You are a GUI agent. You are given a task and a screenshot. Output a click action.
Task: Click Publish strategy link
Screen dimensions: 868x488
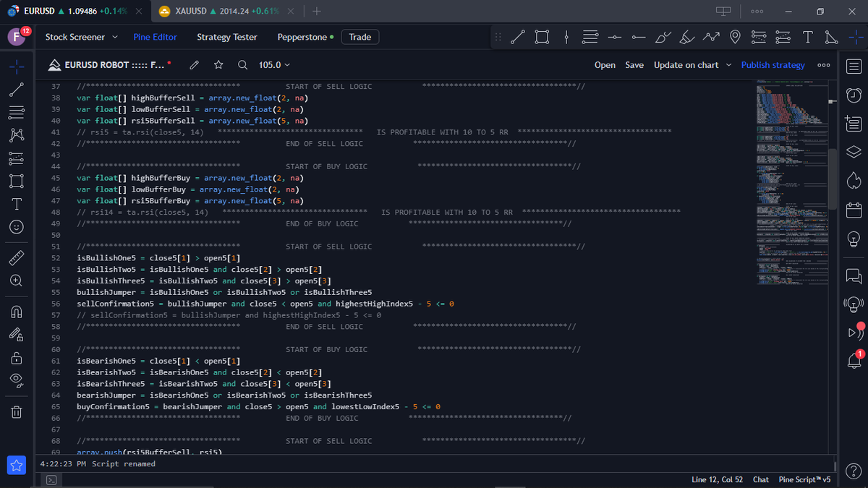[x=773, y=65]
